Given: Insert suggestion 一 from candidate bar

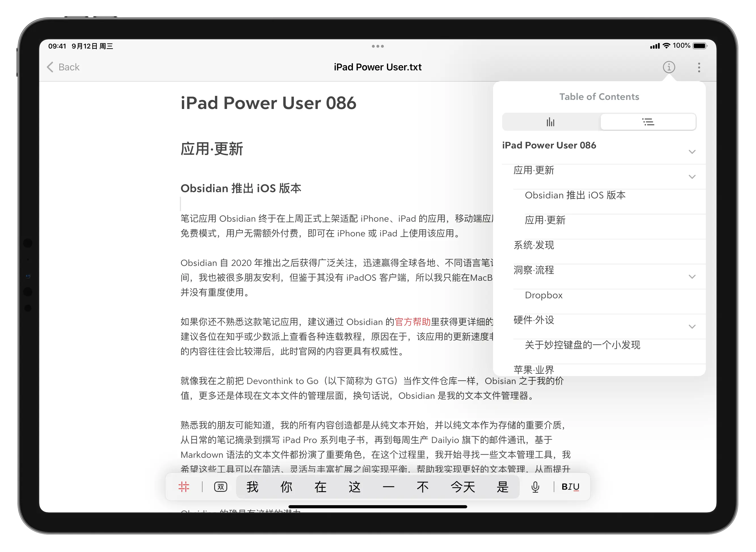Looking at the screenshot, I should click(x=388, y=486).
